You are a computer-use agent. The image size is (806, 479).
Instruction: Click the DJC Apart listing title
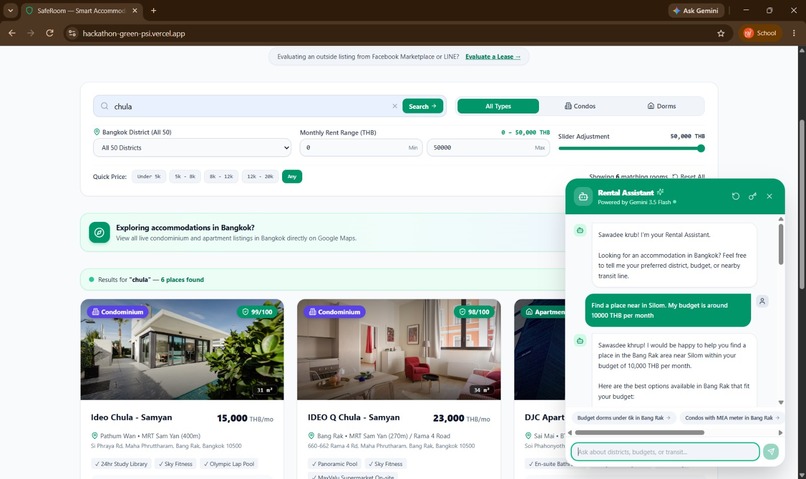[544, 417]
